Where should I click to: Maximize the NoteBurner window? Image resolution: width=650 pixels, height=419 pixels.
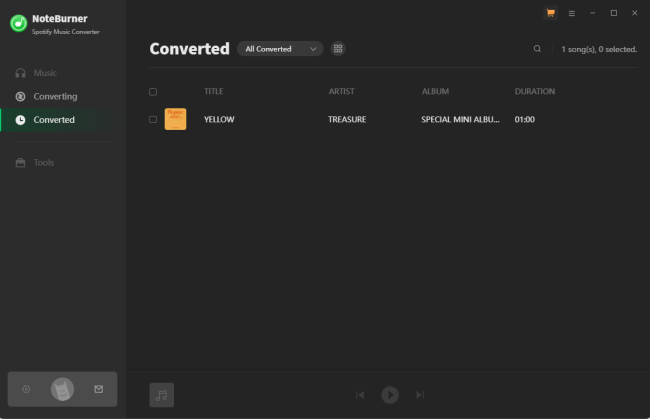pyautogui.click(x=614, y=13)
